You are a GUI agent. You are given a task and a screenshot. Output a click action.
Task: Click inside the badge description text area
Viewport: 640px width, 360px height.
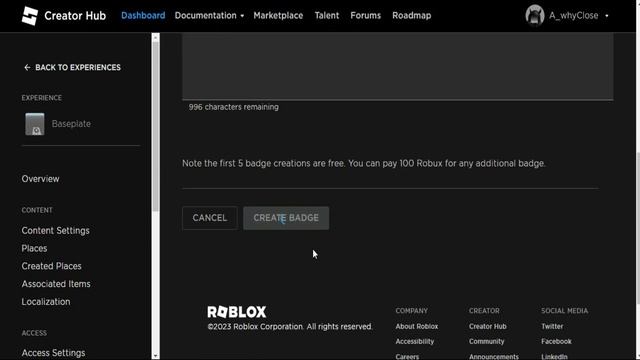[398, 66]
